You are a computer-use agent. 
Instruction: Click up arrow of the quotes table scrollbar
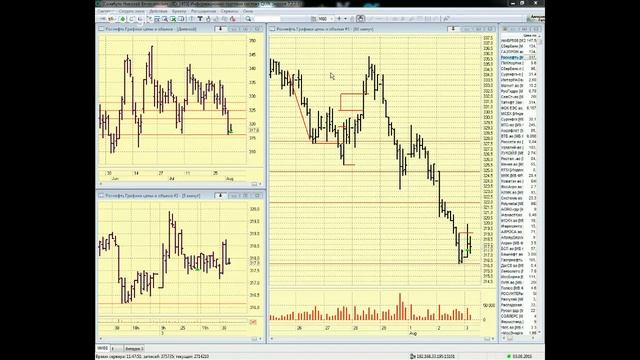click(540, 36)
